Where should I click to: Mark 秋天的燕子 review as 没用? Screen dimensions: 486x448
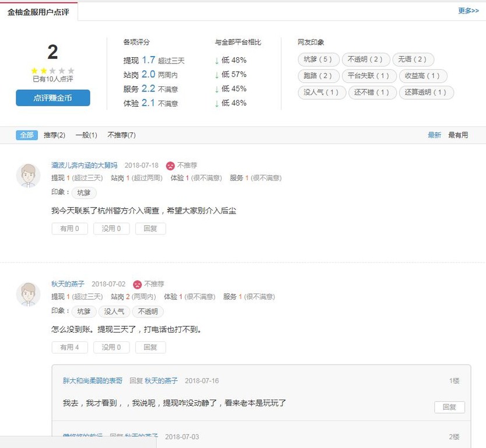111,348
